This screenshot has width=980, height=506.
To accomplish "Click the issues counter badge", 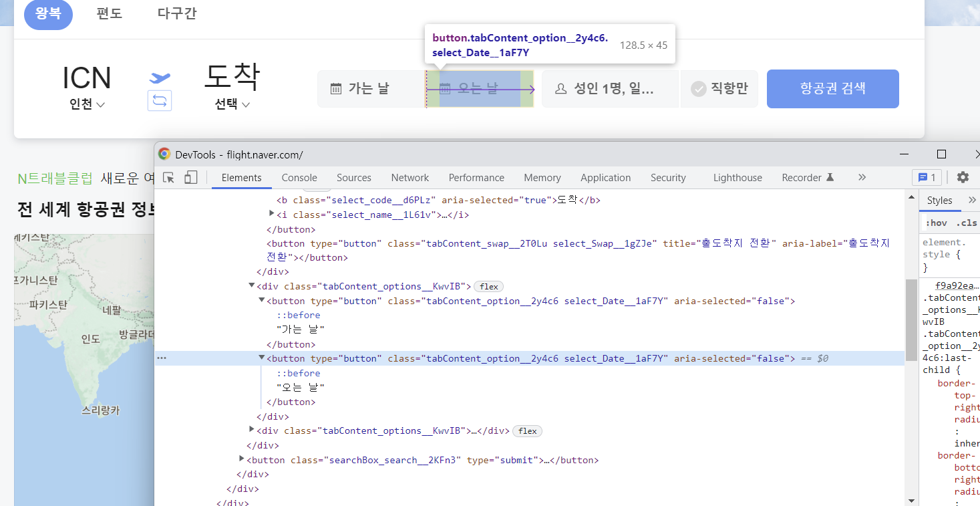I will tap(927, 177).
